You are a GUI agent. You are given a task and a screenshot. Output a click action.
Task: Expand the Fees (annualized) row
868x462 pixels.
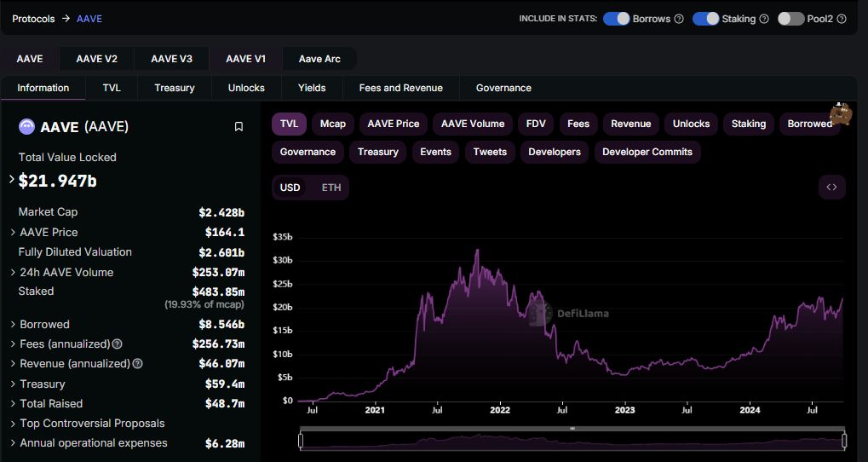(13, 344)
